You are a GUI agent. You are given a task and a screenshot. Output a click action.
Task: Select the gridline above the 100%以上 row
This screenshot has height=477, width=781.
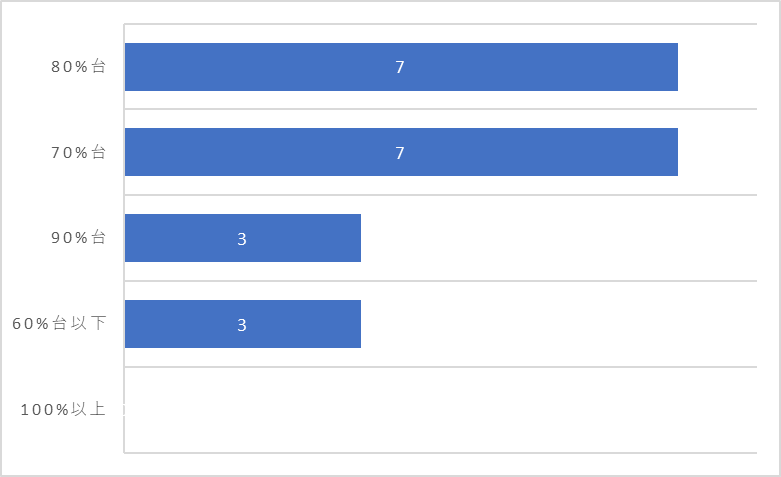pos(440,367)
